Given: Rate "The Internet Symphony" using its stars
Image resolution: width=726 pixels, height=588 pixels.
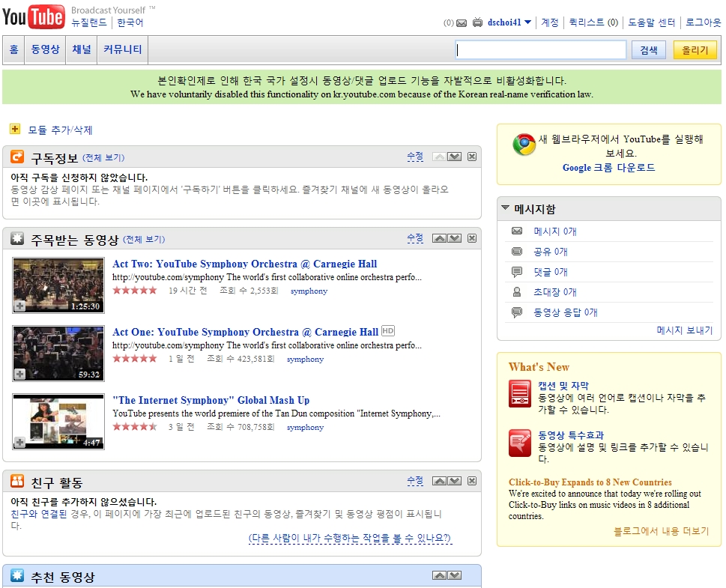Looking at the screenshot, I should pos(133,426).
